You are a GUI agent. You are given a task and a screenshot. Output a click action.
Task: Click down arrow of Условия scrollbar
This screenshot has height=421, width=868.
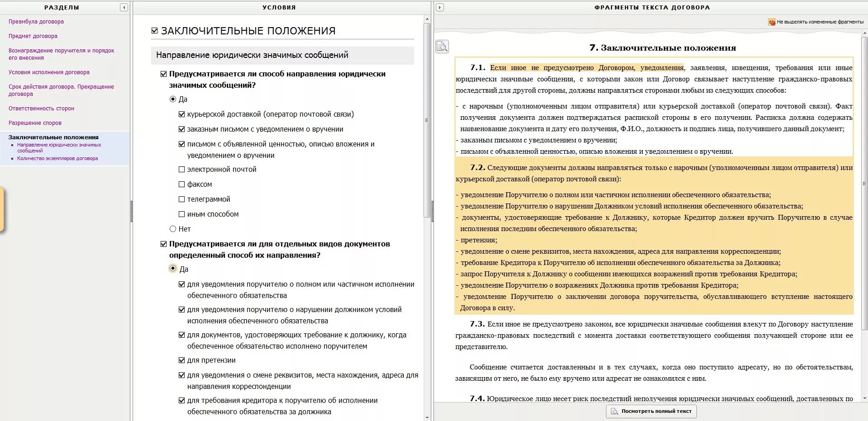tap(427, 417)
